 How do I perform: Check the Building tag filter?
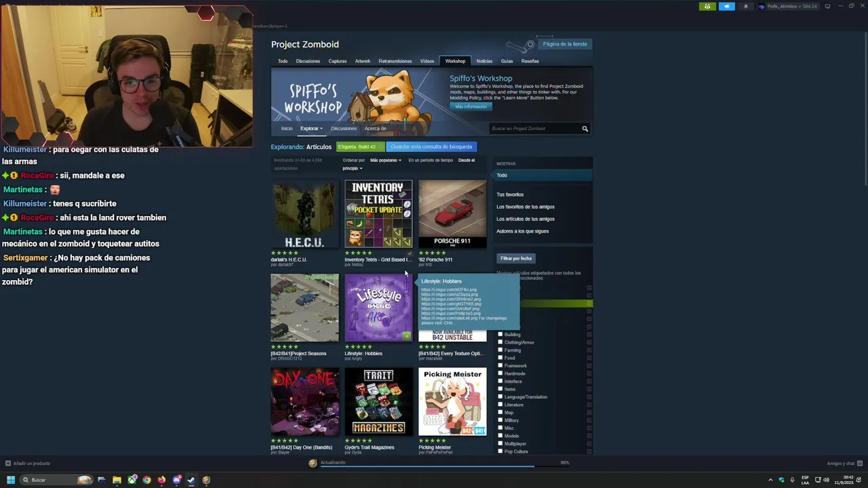pos(500,334)
